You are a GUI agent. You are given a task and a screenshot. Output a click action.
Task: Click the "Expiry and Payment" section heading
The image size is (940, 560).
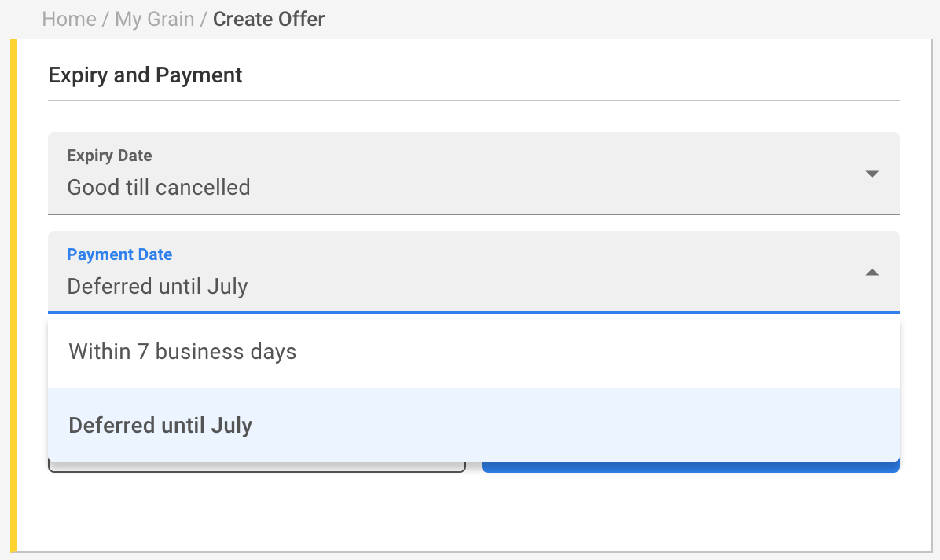pos(145,75)
